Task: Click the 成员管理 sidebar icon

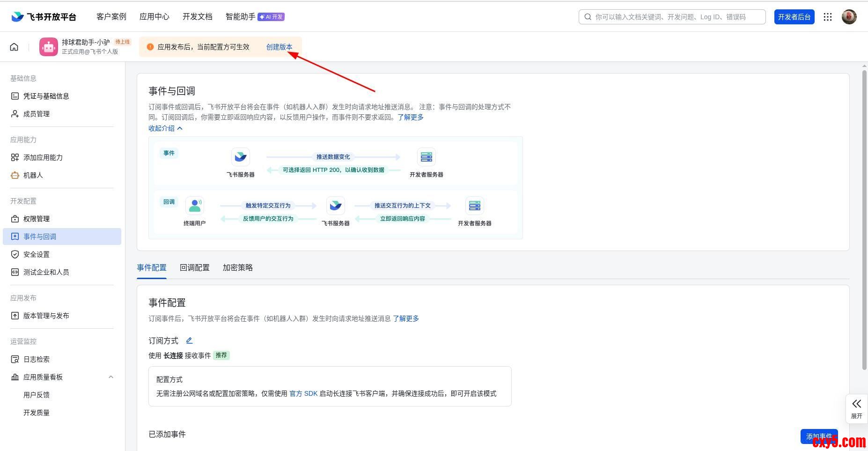Action: [15, 114]
